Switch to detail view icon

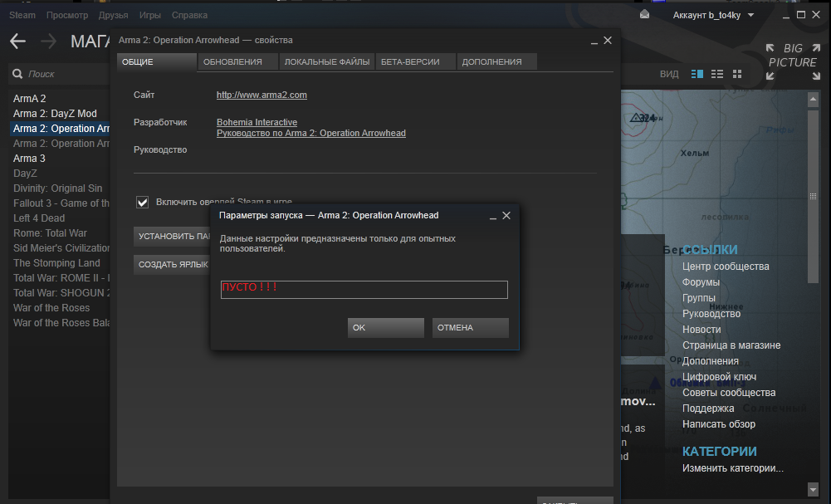coord(697,74)
